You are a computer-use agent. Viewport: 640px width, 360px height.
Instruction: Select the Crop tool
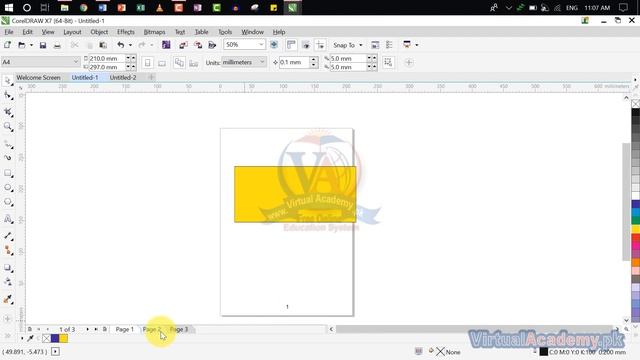pos(7,111)
